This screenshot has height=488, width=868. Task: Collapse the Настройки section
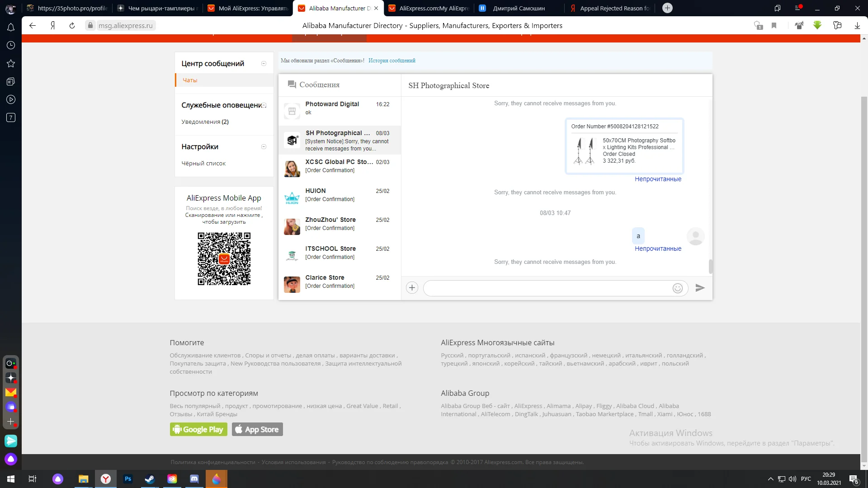click(264, 147)
